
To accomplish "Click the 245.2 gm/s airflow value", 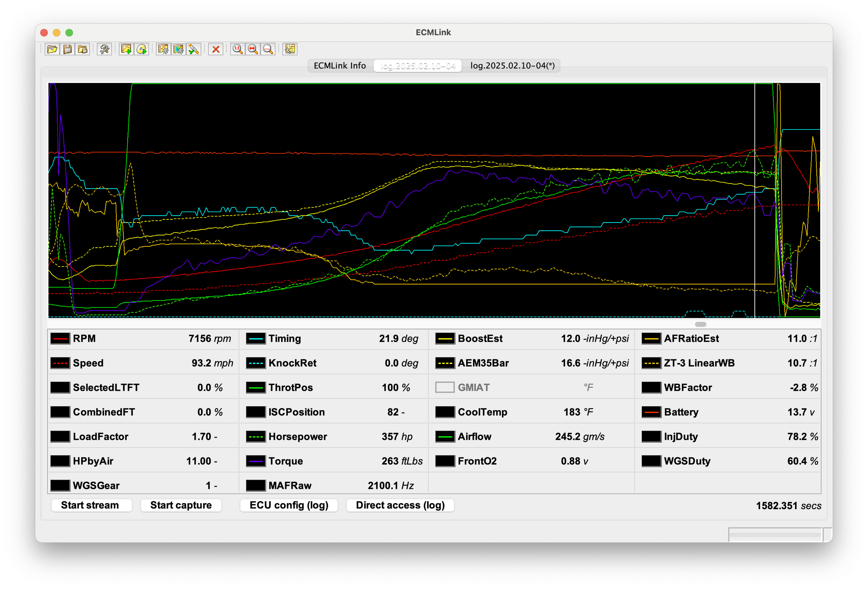I will click(x=580, y=436).
